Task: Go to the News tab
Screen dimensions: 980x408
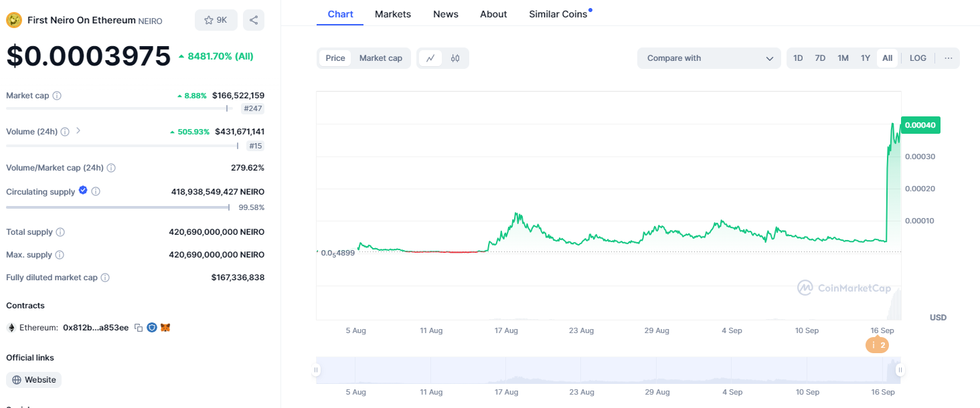Action: [x=446, y=14]
